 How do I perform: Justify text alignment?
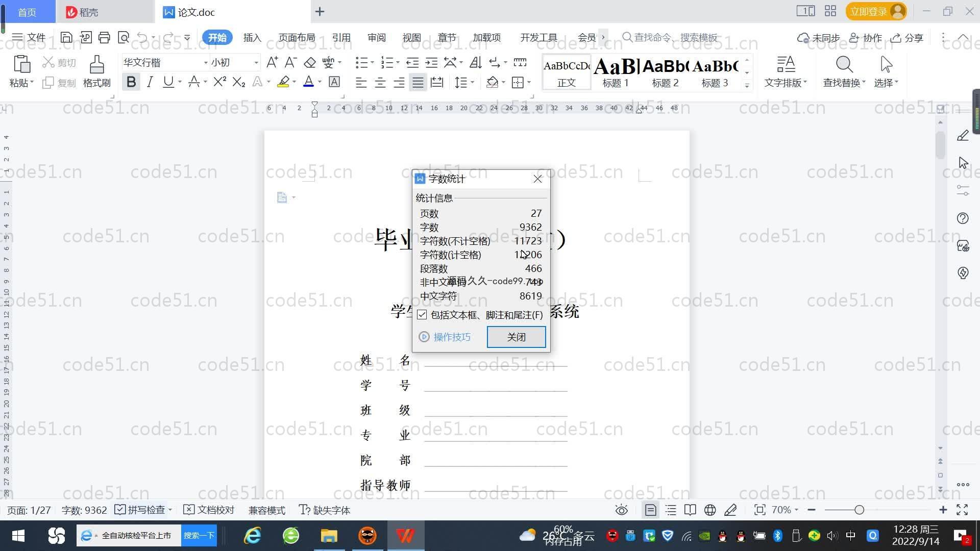[418, 82]
